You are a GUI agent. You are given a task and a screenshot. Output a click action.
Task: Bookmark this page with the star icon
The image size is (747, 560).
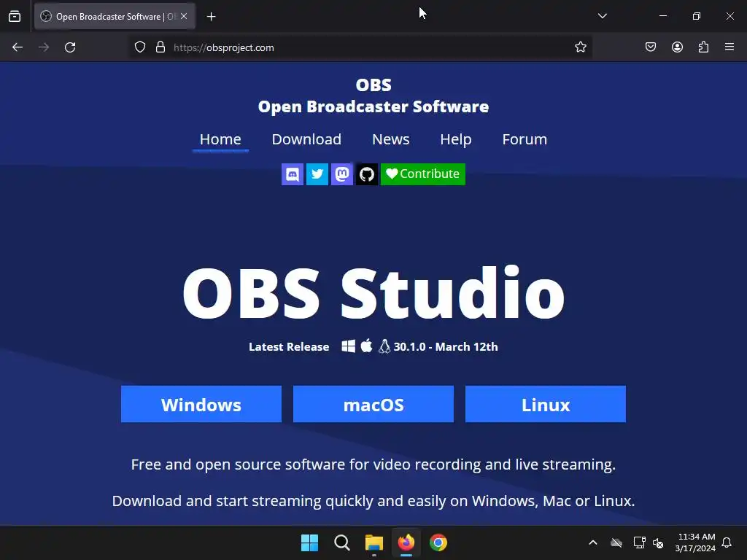(580, 47)
